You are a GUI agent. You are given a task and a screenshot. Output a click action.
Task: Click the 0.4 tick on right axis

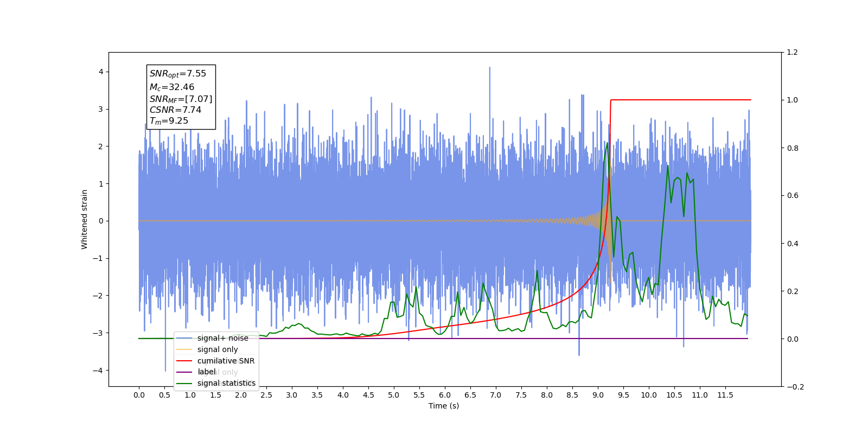(x=793, y=244)
